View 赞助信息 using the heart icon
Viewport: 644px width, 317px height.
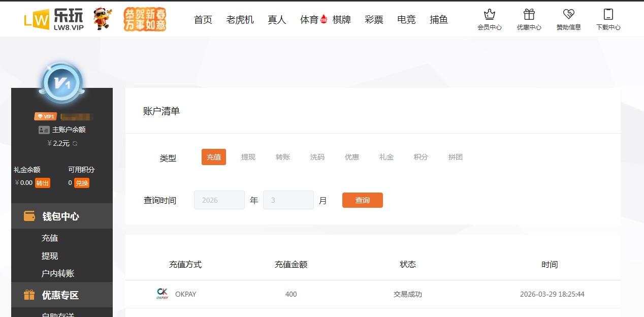568,19
